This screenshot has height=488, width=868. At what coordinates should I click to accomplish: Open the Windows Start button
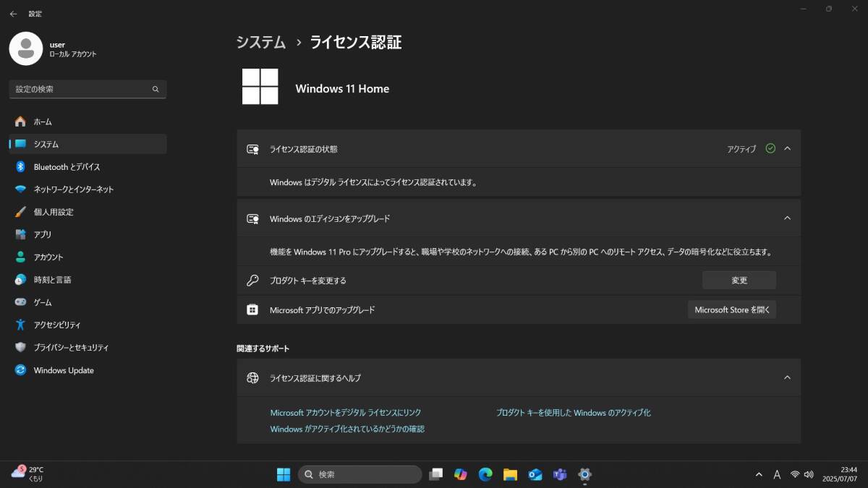[284, 474]
